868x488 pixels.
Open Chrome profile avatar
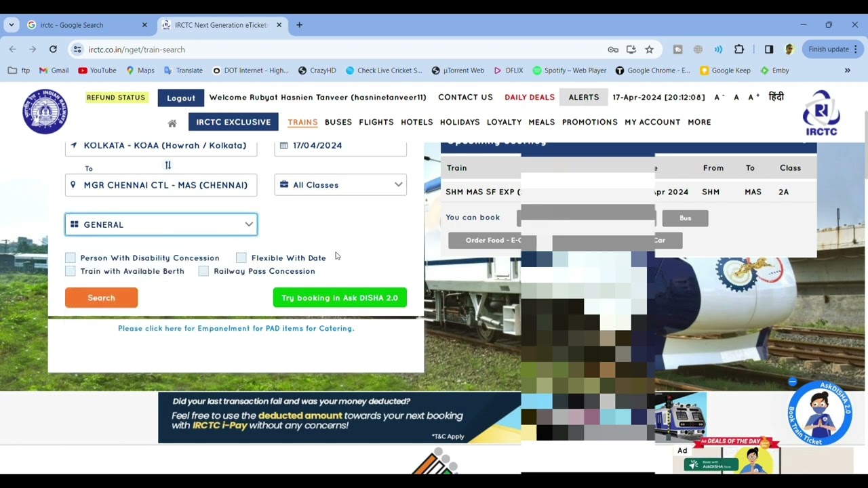pyautogui.click(x=789, y=49)
